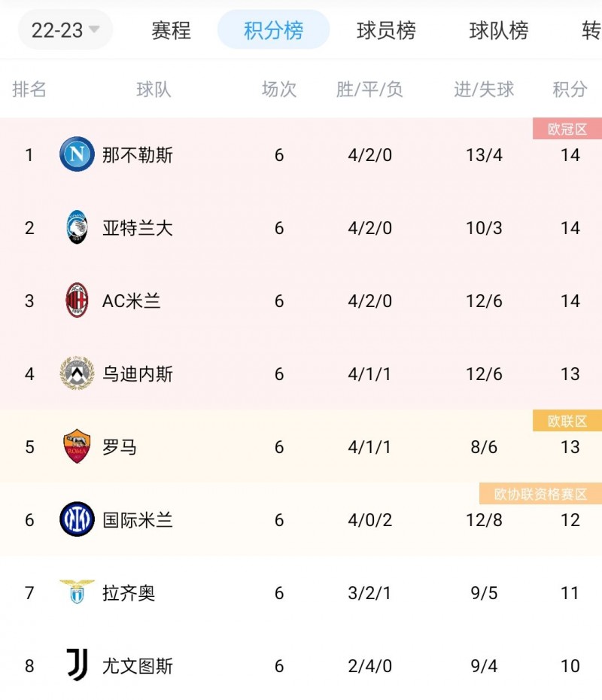The width and height of the screenshot is (602, 700).
Task: Open team name 国际米兰
Action: (138, 520)
